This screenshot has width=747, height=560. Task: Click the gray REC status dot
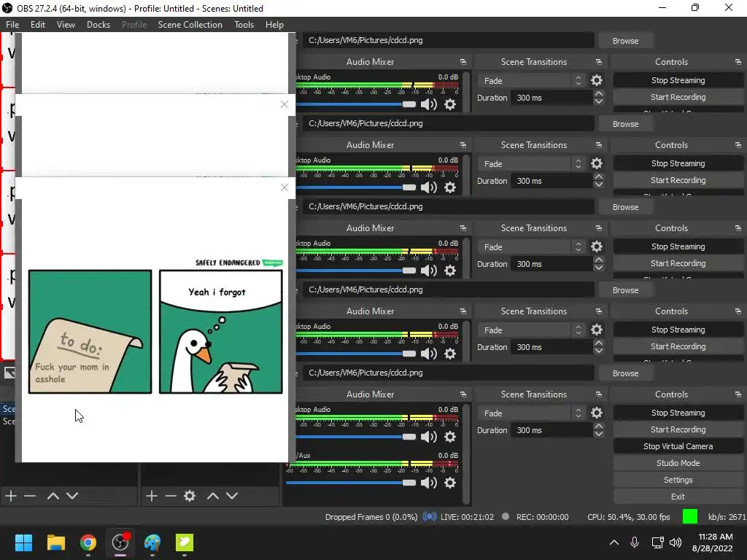pyautogui.click(x=506, y=517)
